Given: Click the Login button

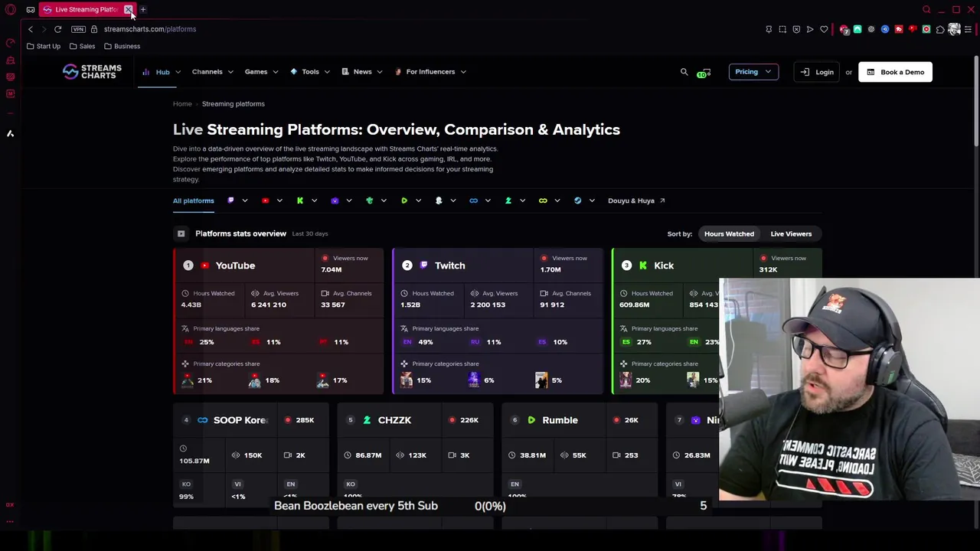Looking at the screenshot, I should pos(817,72).
